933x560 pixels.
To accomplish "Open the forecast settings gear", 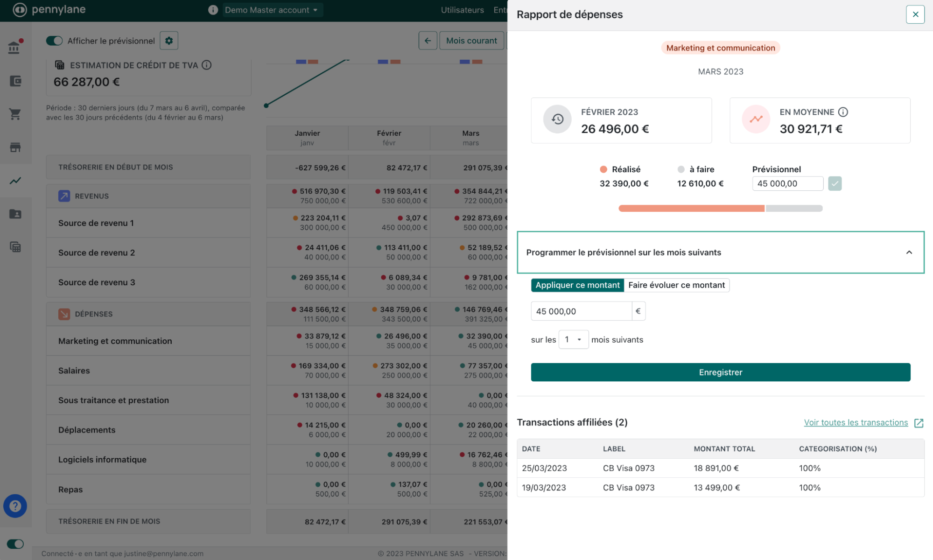I will [x=169, y=41].
